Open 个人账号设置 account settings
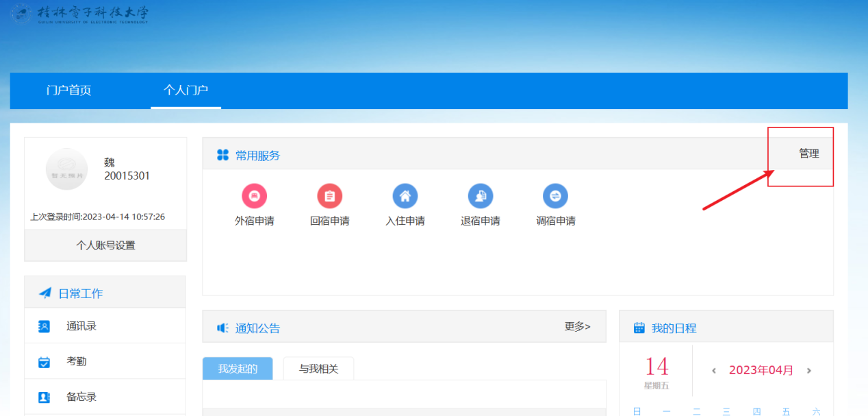 (x=105, y=245)
